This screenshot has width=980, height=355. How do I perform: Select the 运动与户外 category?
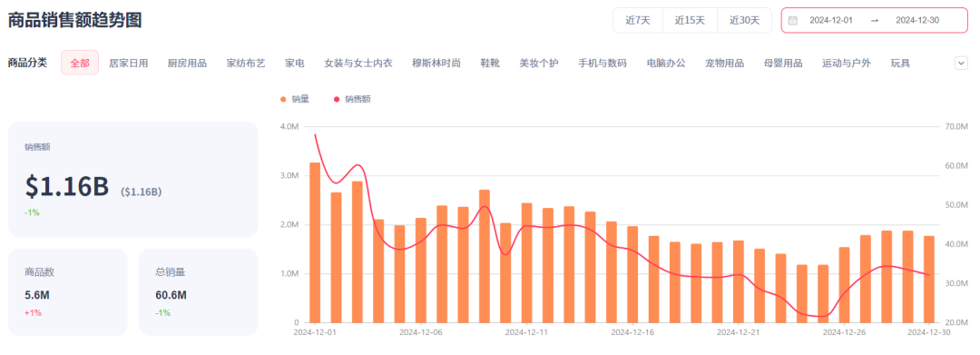(847, 63)
